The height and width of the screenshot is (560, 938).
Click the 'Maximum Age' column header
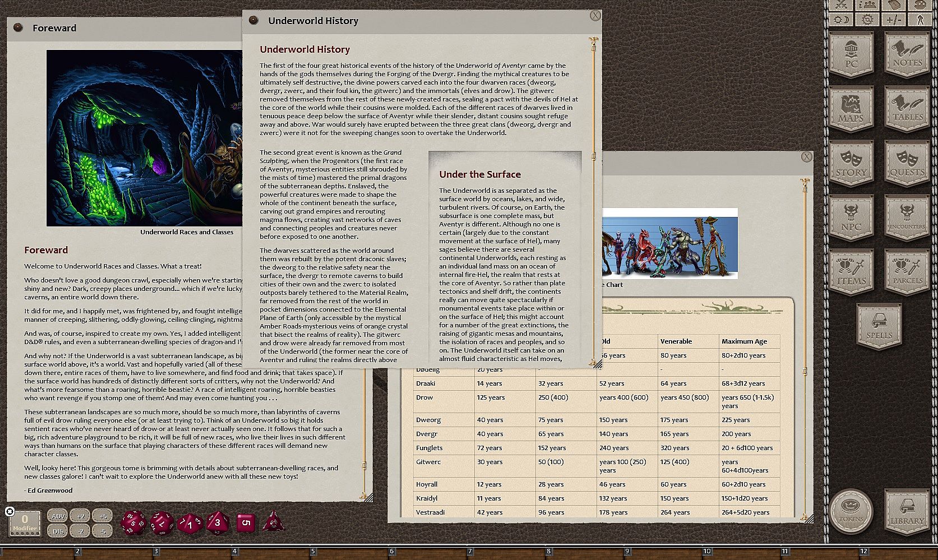pyautogui.click(x=744, y=341)
